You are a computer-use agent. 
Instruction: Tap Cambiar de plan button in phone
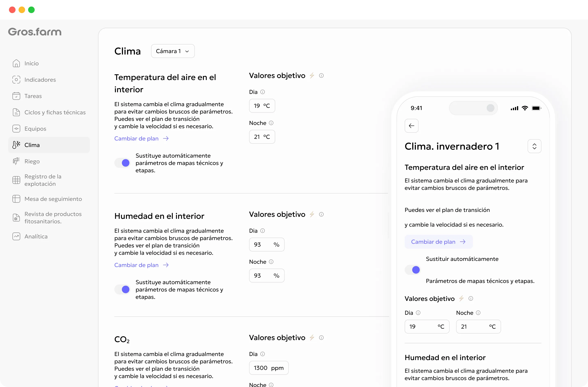click(439, 242)
